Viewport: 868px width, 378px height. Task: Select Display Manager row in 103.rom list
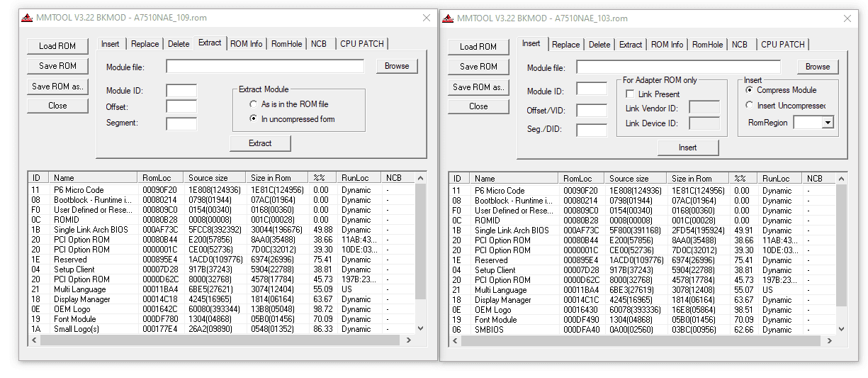[643, 300]
